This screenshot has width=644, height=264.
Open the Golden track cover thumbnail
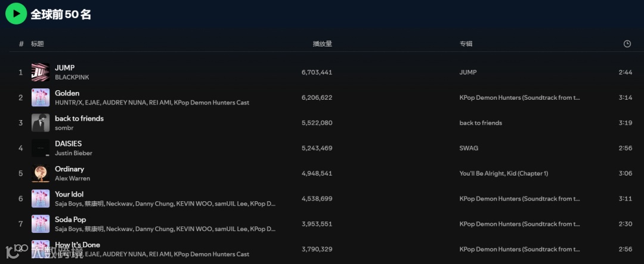coord(41,97)
